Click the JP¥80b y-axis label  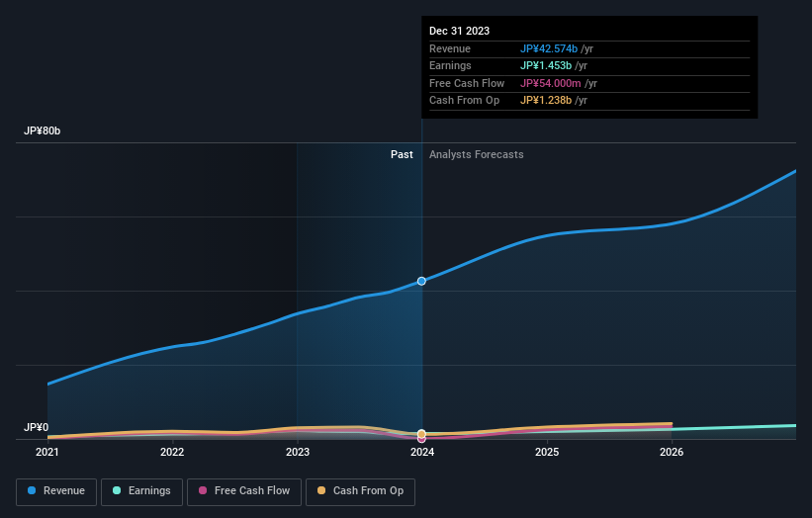42,130
